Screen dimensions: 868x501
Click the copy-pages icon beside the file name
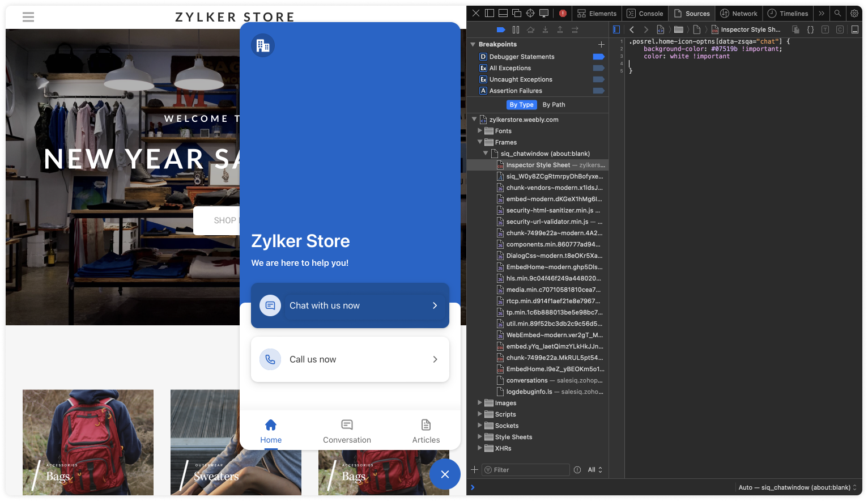click(795, 29)
